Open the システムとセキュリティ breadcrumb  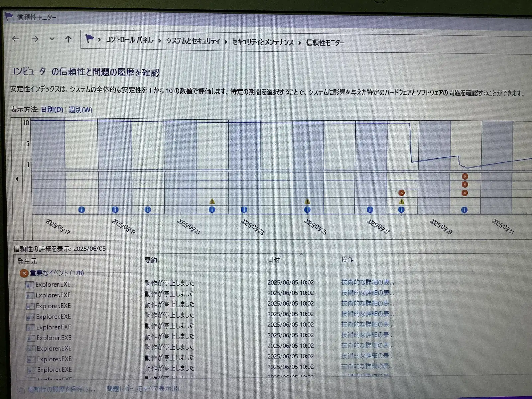193,41
